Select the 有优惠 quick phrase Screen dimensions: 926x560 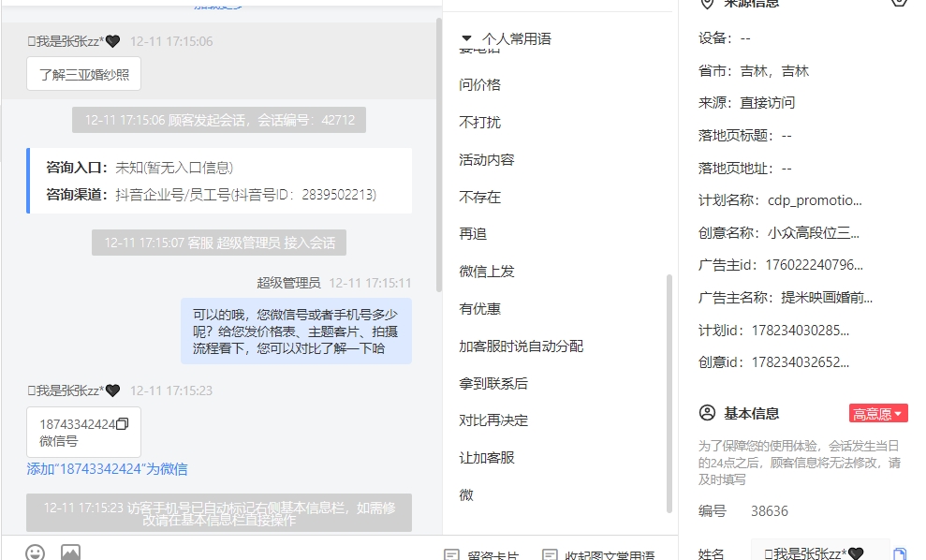click(x=480, y=308)
